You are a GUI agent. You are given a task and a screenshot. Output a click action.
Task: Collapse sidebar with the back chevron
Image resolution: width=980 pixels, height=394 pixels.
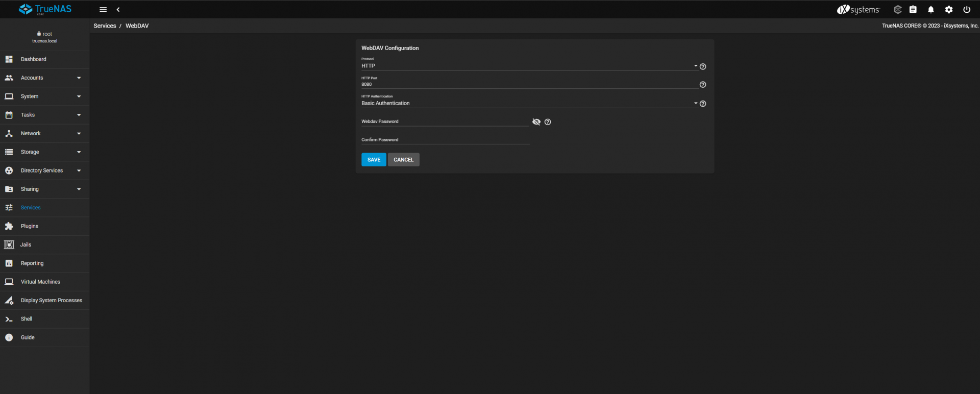click(x=118, y=10)
